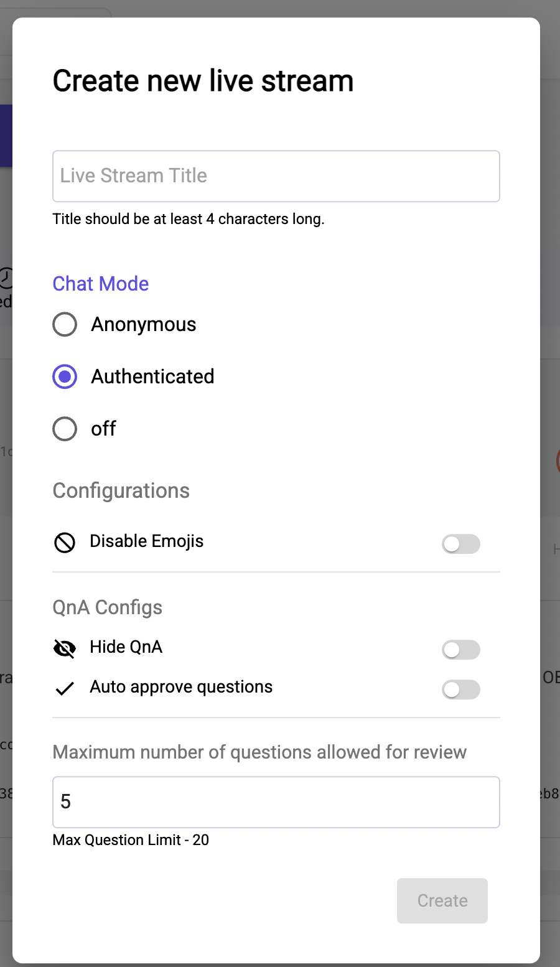Focus the maximum questions number field
The image size is (560, 967).
[x=276, y=802]
